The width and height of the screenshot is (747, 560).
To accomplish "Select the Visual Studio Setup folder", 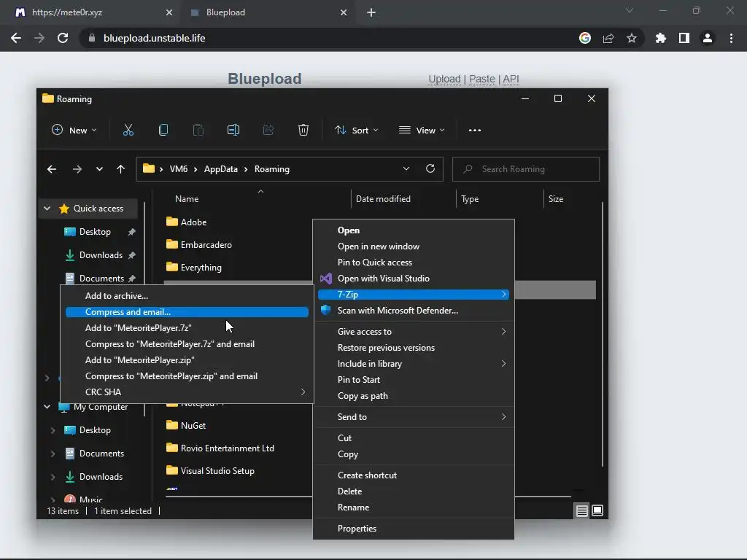I will (x=217, y=471).
